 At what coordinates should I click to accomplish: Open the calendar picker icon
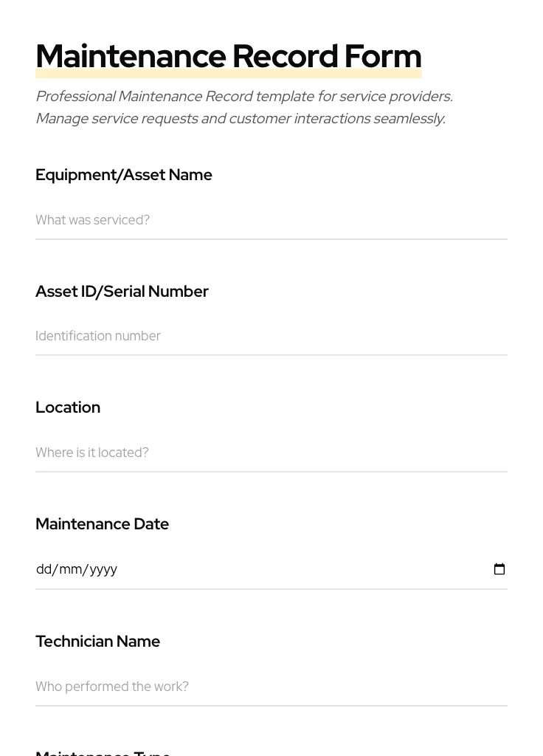pyautogui.click(x=499, y=569)
